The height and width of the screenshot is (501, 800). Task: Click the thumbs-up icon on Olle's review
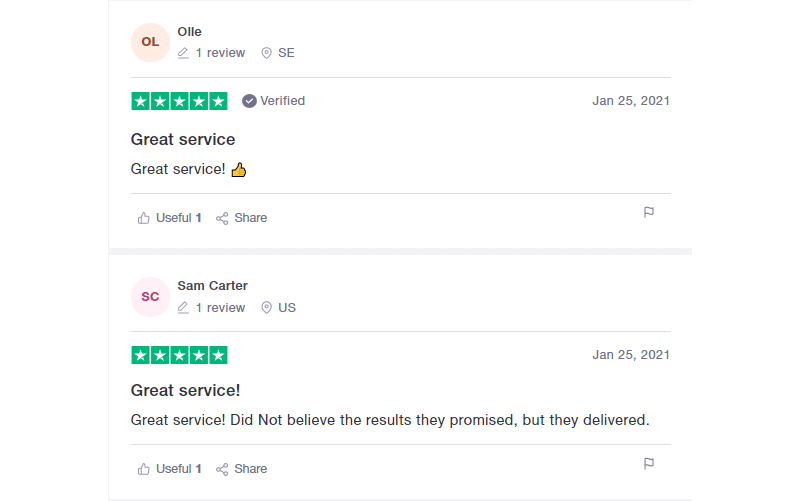point(143,218)
